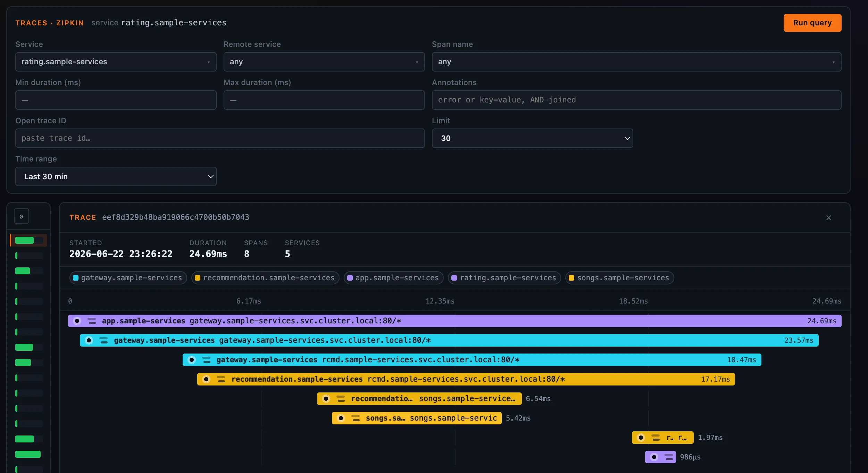
Task: Click the 6.17ms timeline axis label
Action: (x=249, y=301)
